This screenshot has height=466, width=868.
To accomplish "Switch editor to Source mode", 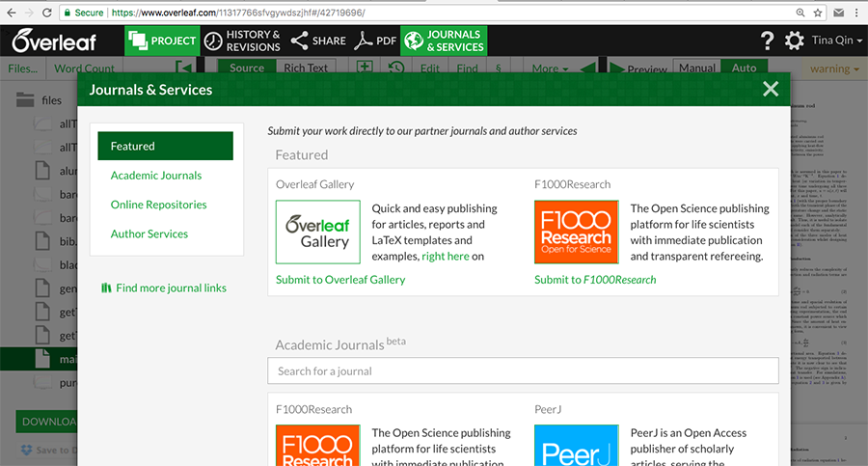I will coord(246,68).
